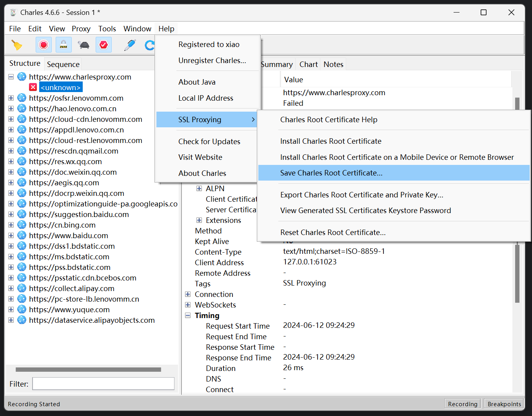This screenshot has height=416, width=532.
Task: Click the globe icon for aegis.qq.com
Action: (22, 183)
